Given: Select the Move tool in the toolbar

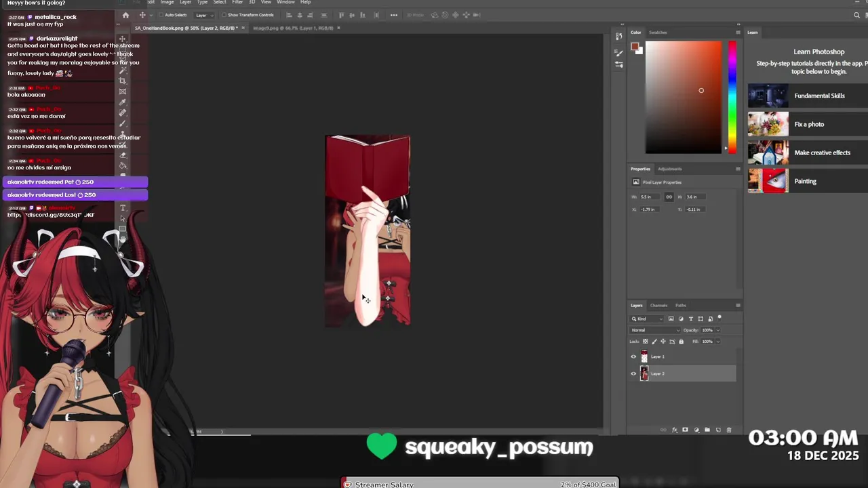Looking at the screenshot, I should pyautogui.click(x=123, y=39).
